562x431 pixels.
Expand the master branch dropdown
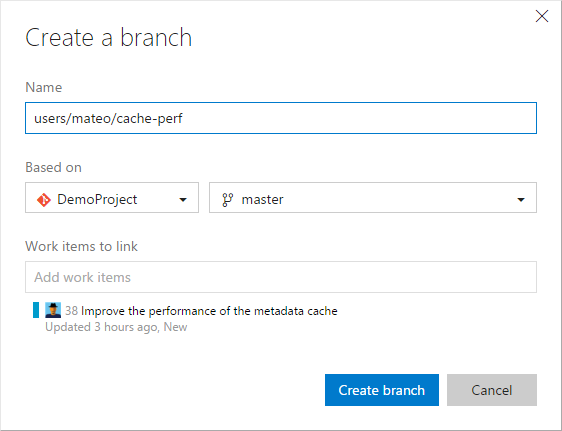click(373, 198)
